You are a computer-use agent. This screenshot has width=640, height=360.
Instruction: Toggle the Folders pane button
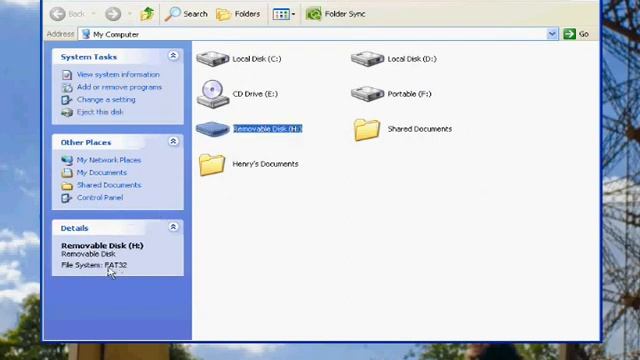coord(238,14)
